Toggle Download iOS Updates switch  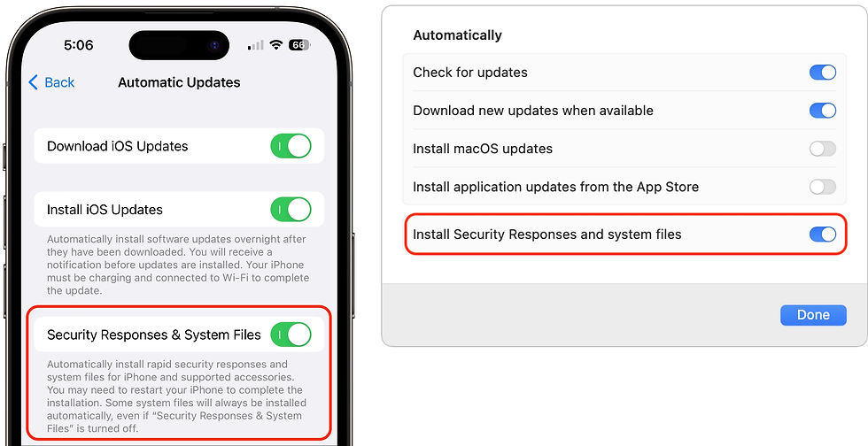tap(291, 146)
